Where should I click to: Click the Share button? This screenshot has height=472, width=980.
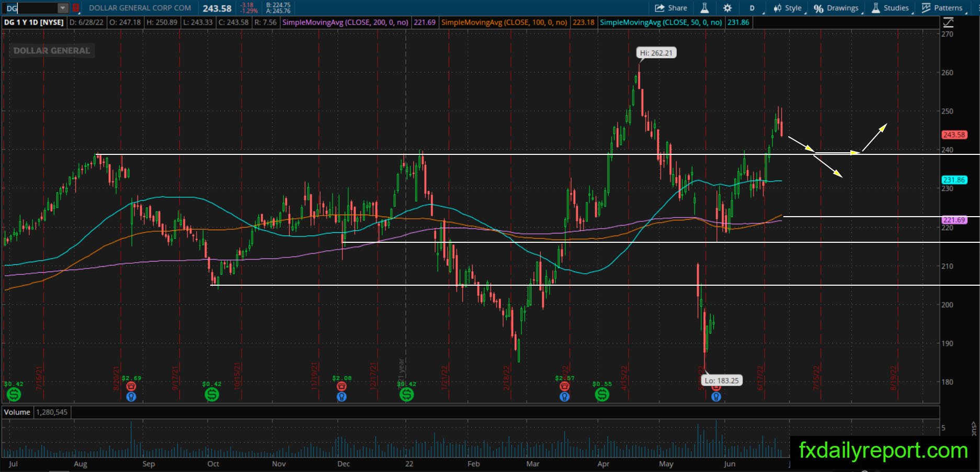671,8
